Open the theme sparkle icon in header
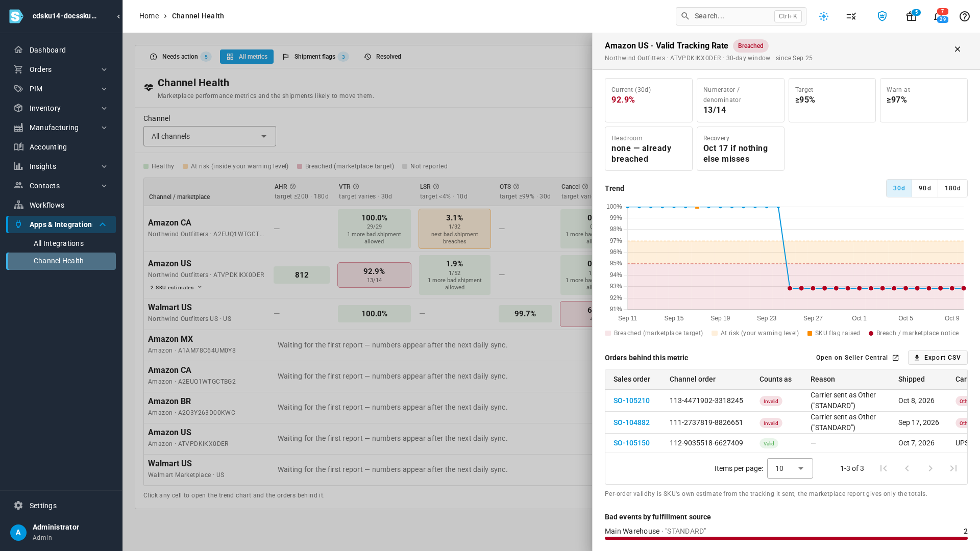Viewport: 980px width, 551px height. click(x=824, y=16)
